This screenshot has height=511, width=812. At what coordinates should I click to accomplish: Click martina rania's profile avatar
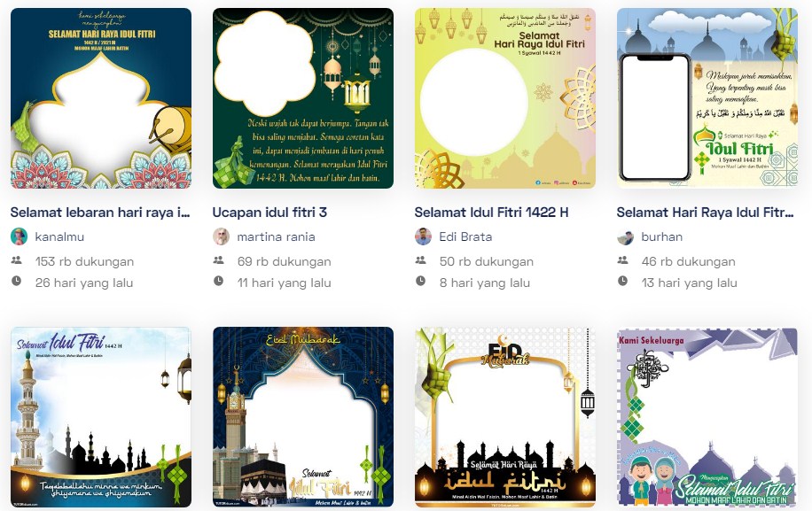click(x=221, y=236)
